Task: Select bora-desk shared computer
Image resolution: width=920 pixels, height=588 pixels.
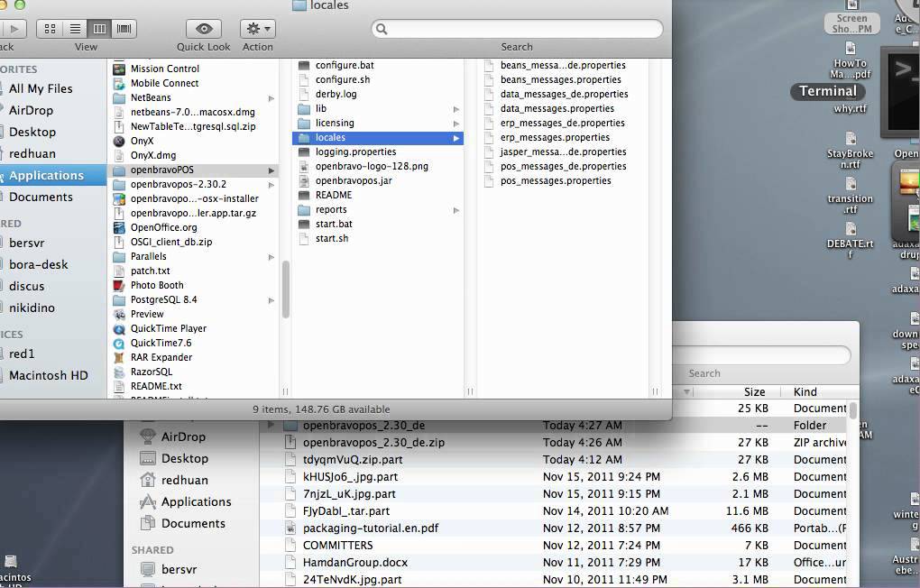Action: (x=38, y=264)
